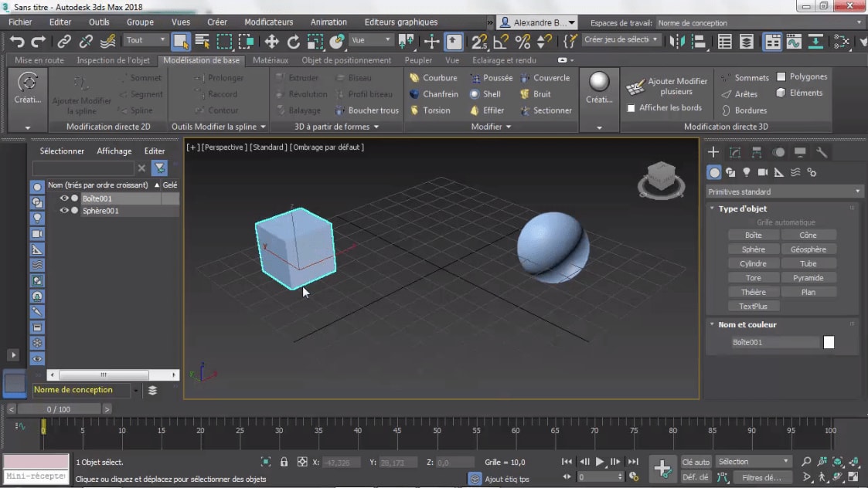Click the Boîte primitive button

754,236
